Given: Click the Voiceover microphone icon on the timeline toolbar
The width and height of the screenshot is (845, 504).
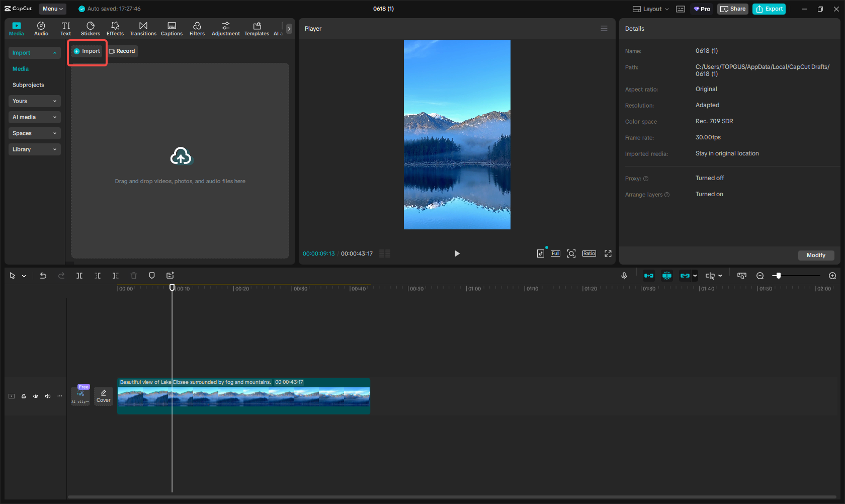Looking at the screenshot, I should point(624,276).
